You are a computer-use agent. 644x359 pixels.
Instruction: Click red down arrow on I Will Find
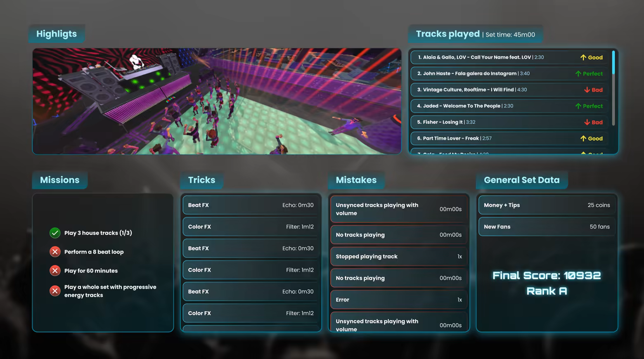(x=587, y=90)
